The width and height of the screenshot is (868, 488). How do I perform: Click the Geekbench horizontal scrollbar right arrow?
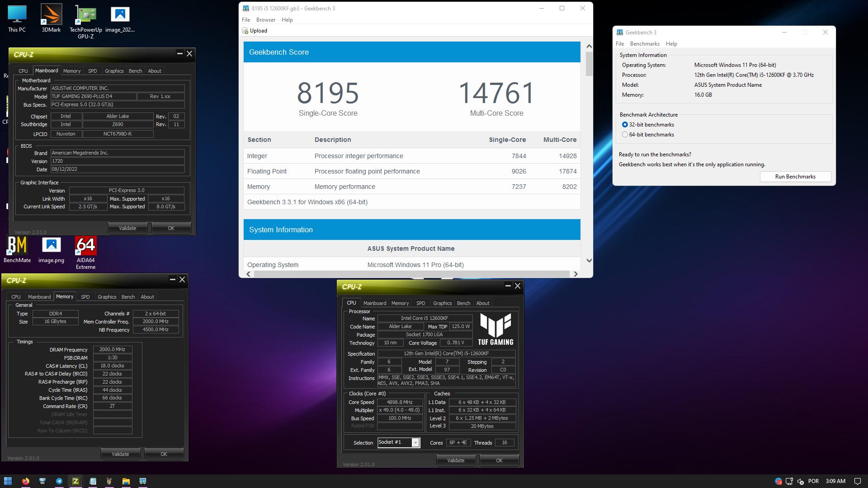tap(576, 274)
